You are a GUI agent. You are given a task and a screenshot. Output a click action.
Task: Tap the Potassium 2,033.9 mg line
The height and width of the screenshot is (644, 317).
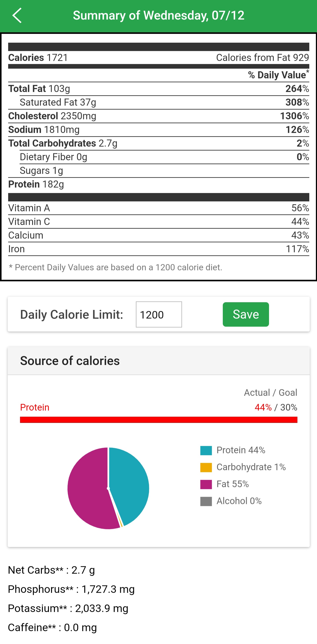point(68,608)
